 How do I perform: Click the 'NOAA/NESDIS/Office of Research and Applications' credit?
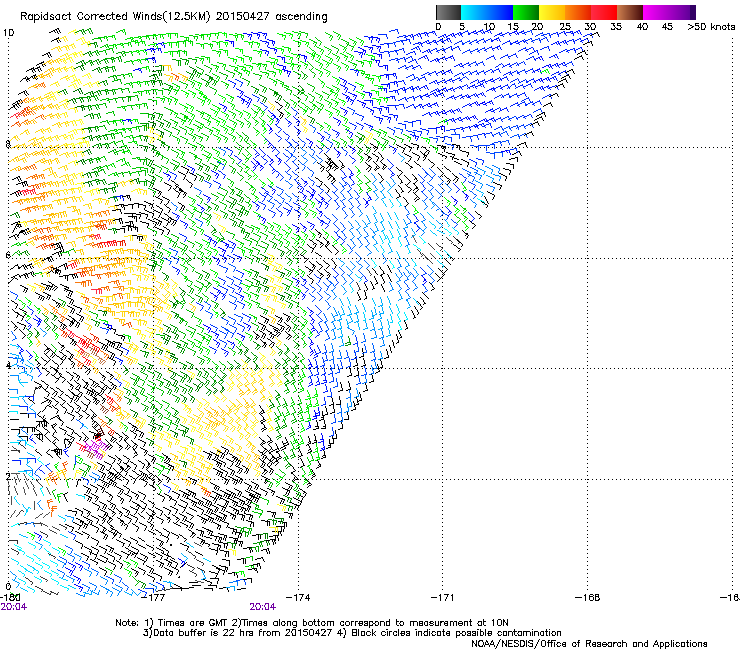589,644
